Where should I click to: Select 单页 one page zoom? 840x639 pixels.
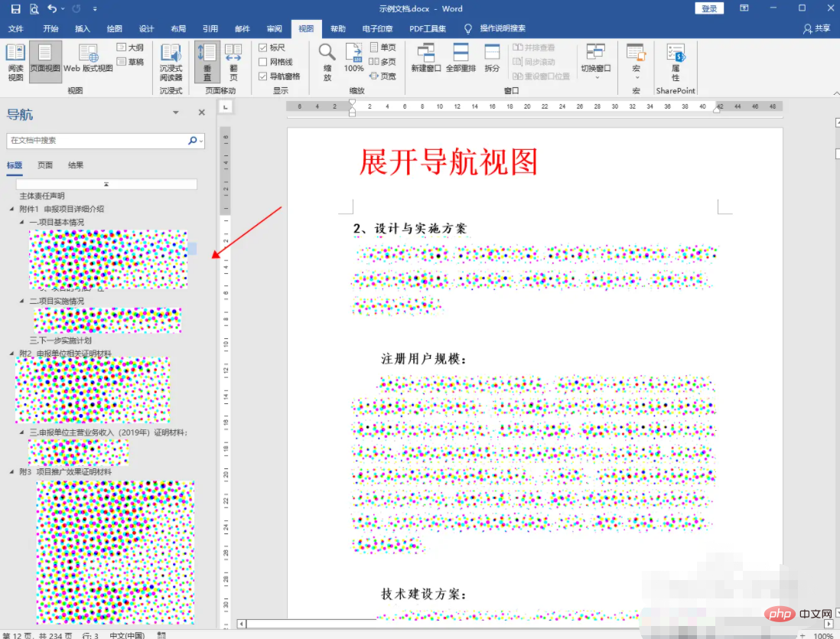point(383,47)
